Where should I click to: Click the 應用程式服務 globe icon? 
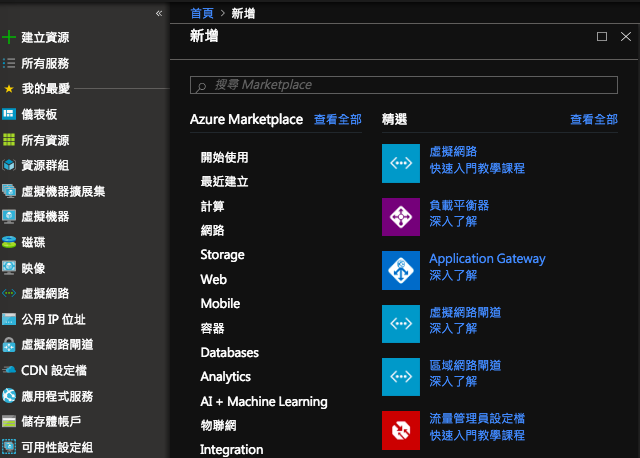[x=9, y=396]
